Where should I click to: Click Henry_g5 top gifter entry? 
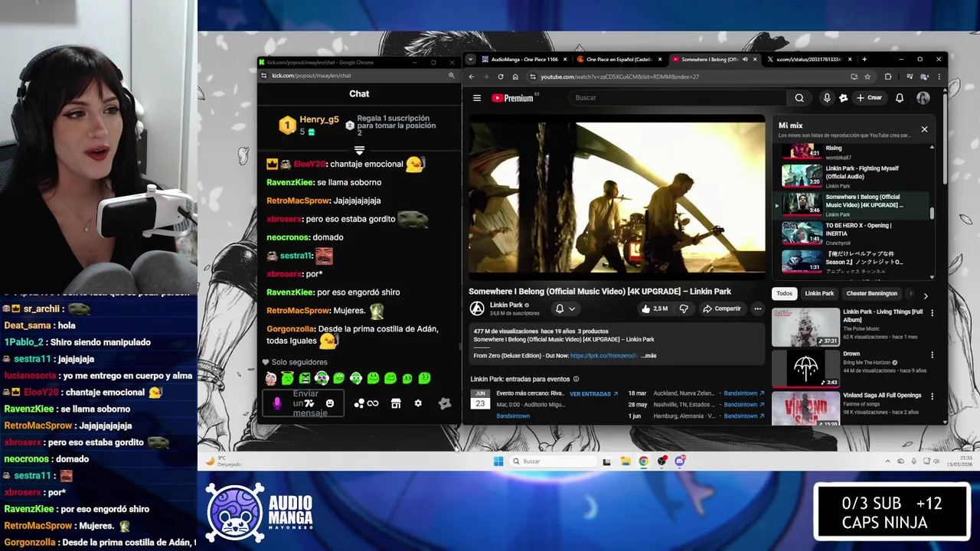click(309, 125)
